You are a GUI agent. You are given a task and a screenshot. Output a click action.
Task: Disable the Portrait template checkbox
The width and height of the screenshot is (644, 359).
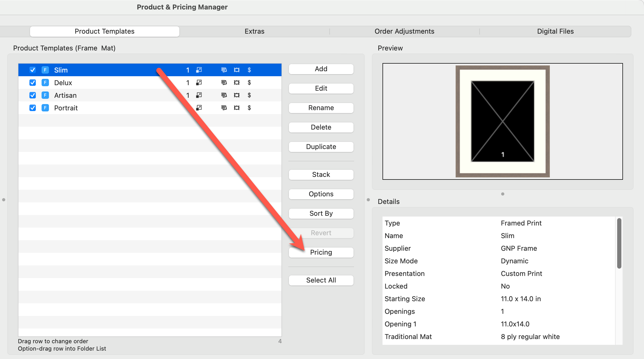point(33,108)
